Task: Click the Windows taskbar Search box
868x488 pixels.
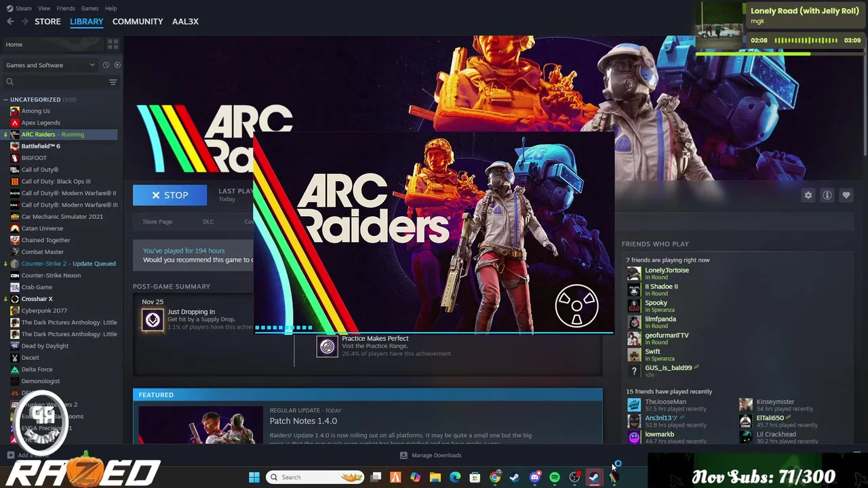Action: (316, 477)
